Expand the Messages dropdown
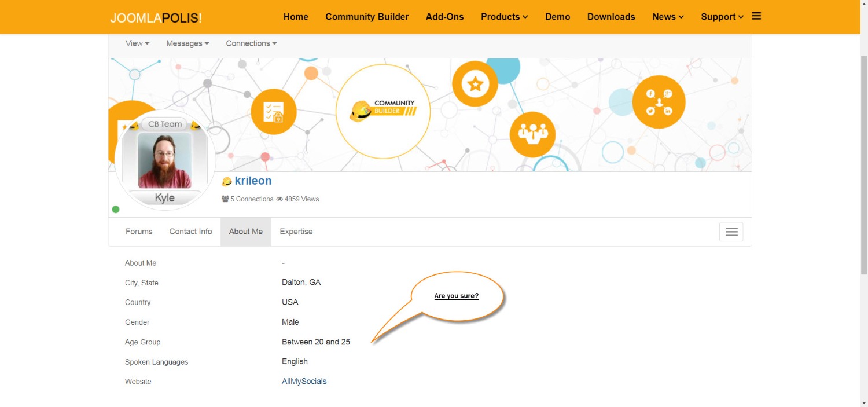This screenshot has width=868, height=407. tap(187, 43)
